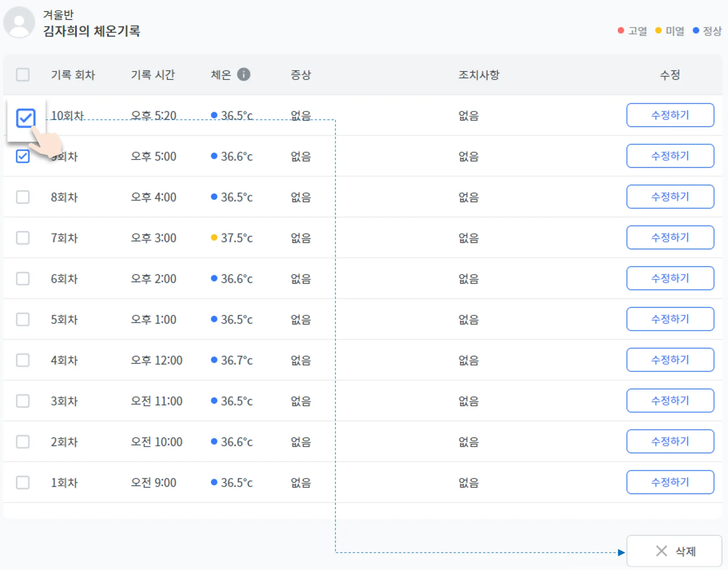
Task: Toggle the select-all checkbox in table header
Action: coord(23,75)
